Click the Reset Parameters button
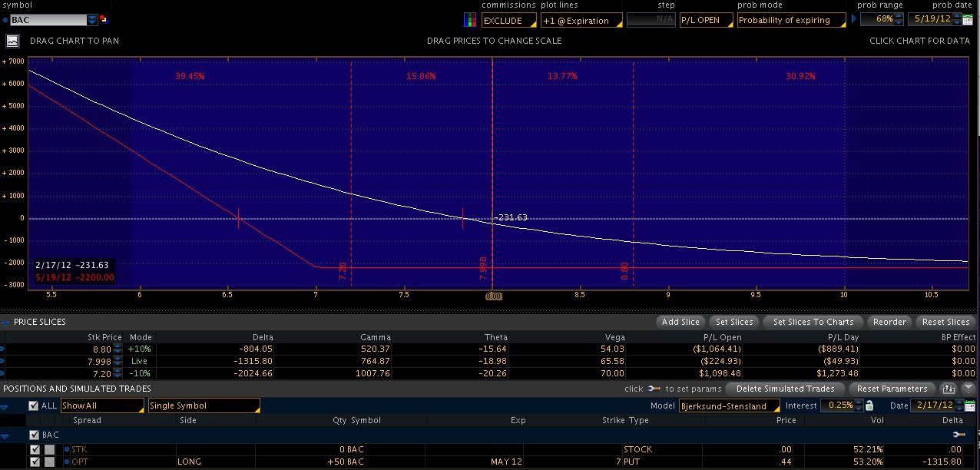980x470 pixels. click(892, 389)
